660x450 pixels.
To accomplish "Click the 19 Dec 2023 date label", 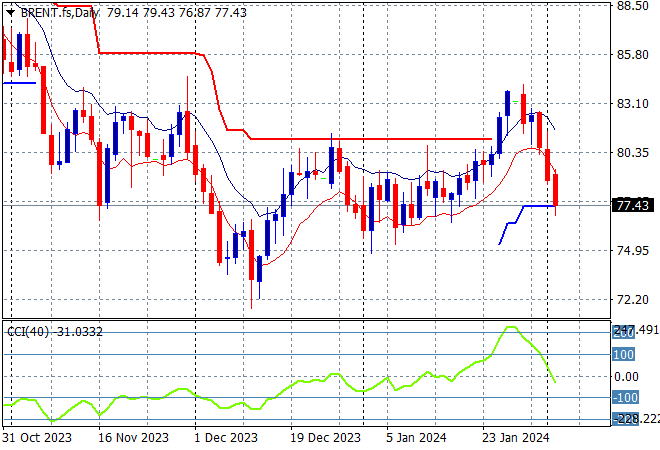I will (x=325, y=438).
